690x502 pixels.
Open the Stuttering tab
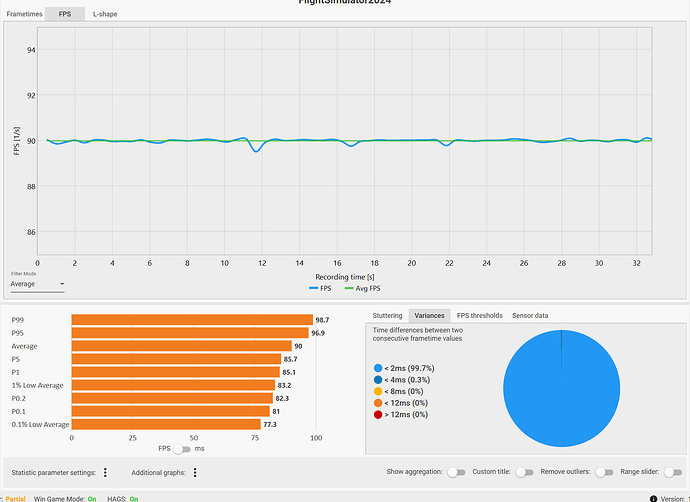pyautogui.click(x=387, y=315)
